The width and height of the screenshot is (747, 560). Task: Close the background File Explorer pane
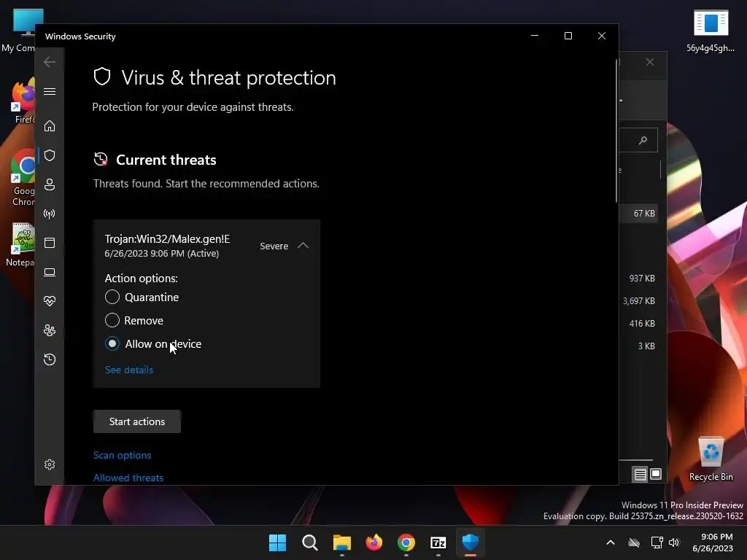point(650,63)
